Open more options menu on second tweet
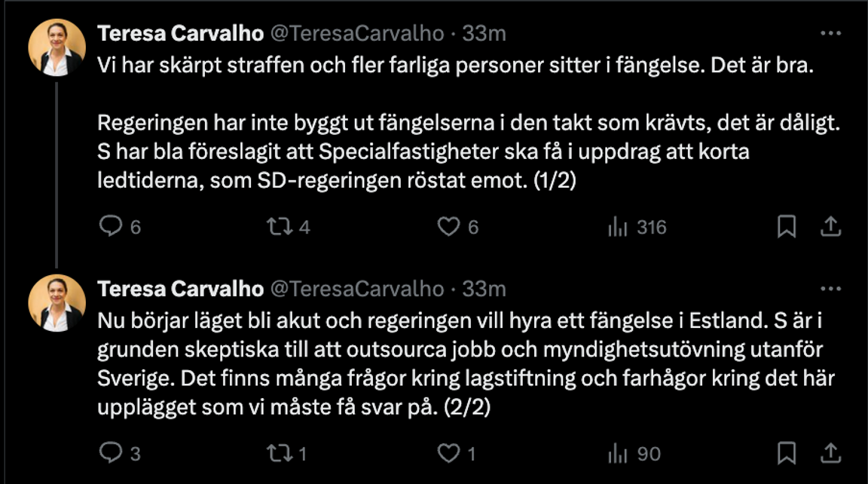This screenshot has height=484, width=868. pyautogui.click(x=830, y=289)
